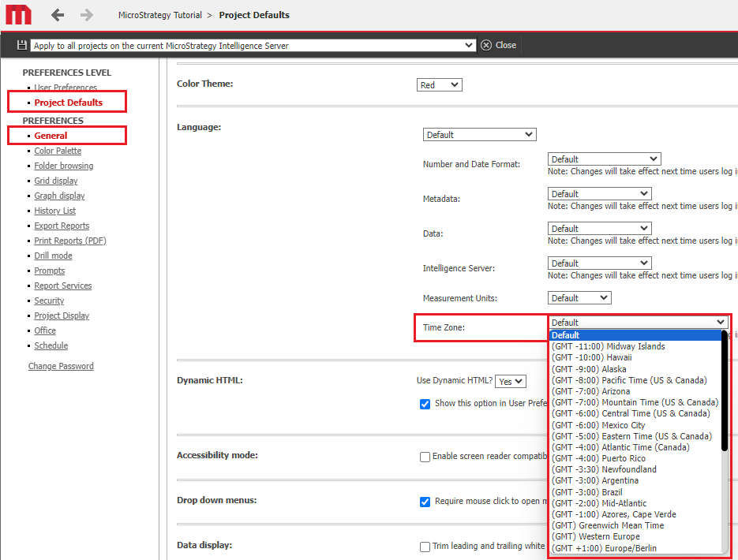Viewport: 738px width, 560px height.
Task: Select (GMT -3:00) Argentina option
Action: pos(635,481)
